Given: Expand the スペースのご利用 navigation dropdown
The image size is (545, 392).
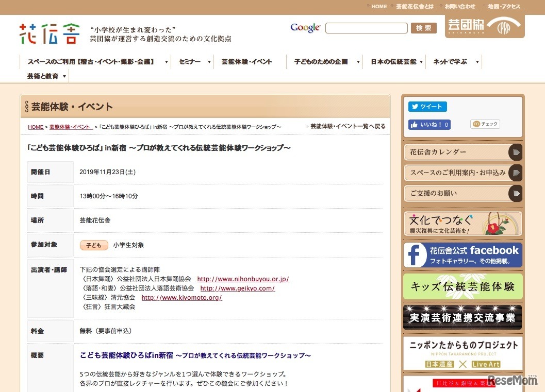Looking at the screenshot, I should tap(166, 61).
